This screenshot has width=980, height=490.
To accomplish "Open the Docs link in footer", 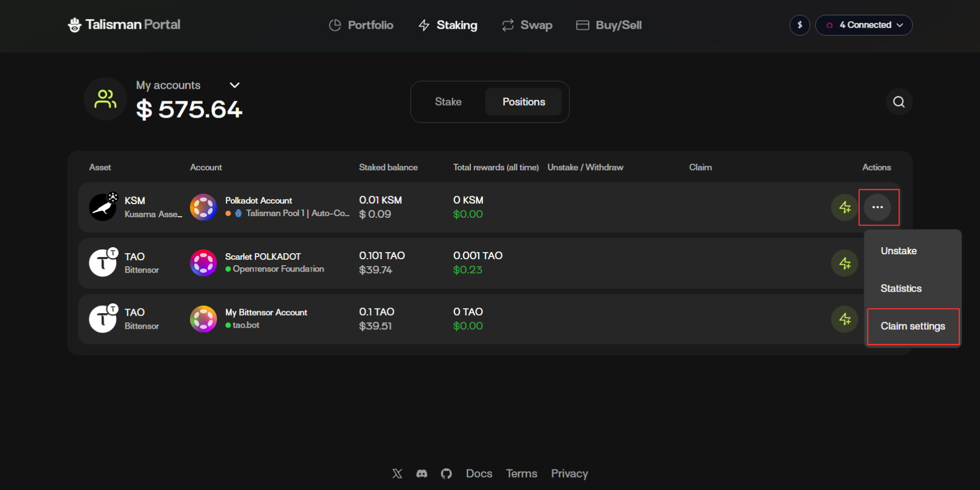I will coord(479,474).
